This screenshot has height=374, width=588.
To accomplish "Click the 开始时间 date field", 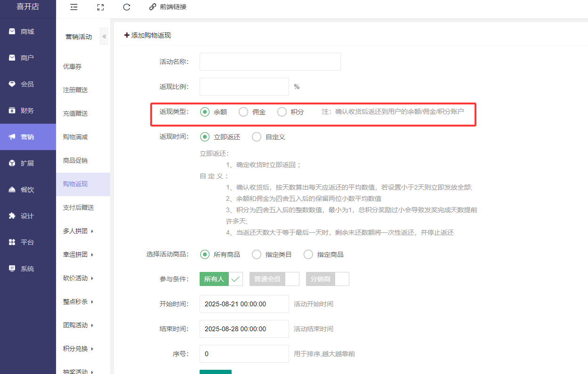I will [x=244, y=304].
